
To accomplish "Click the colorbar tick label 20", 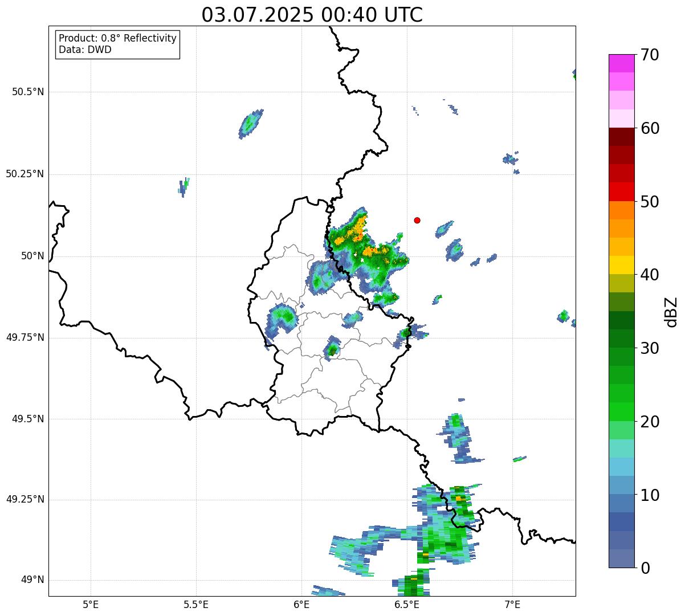I will 650,422.
